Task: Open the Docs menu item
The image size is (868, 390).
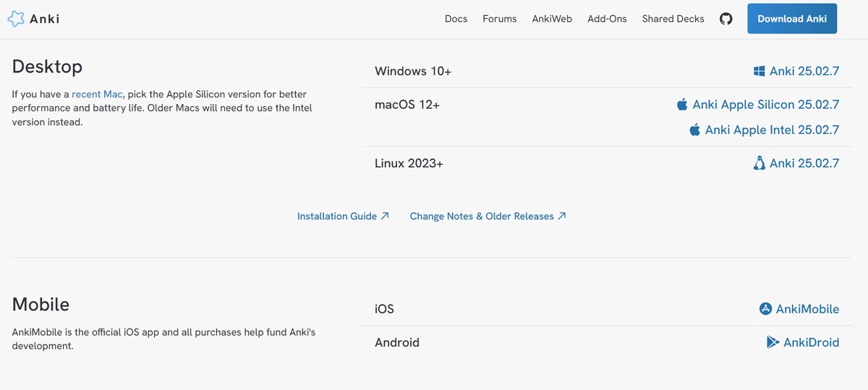Action: point(456,19)
